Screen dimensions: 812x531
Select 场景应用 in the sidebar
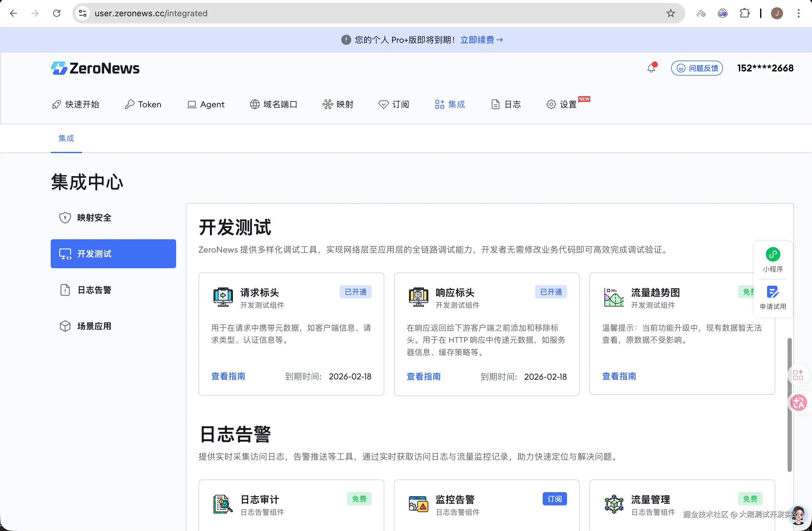(113, 326)
